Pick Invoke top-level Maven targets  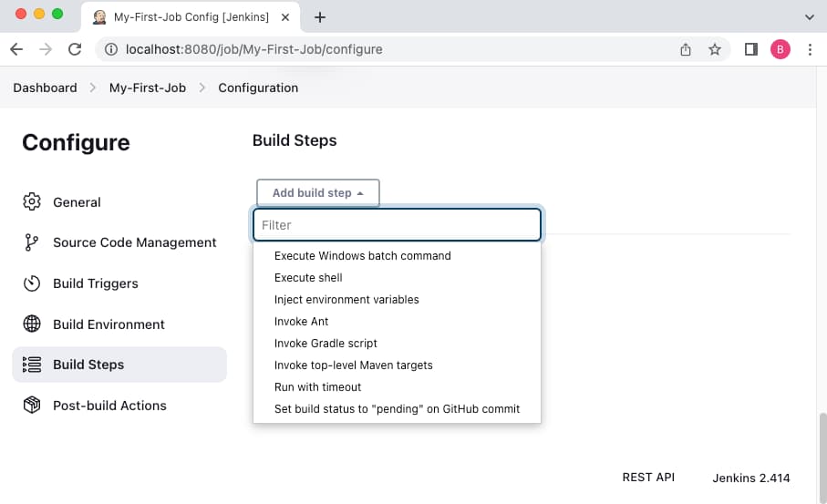click(354, 365)
